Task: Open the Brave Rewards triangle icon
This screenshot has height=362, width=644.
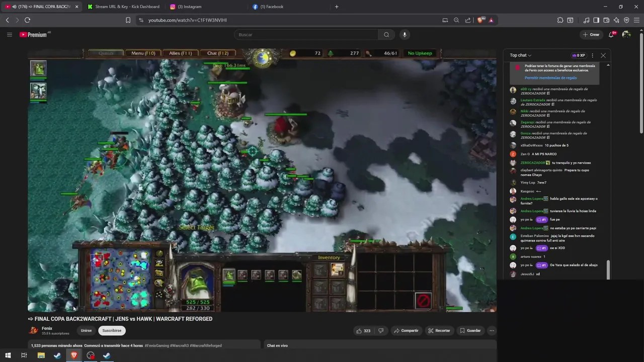Action: coord(491,20)
